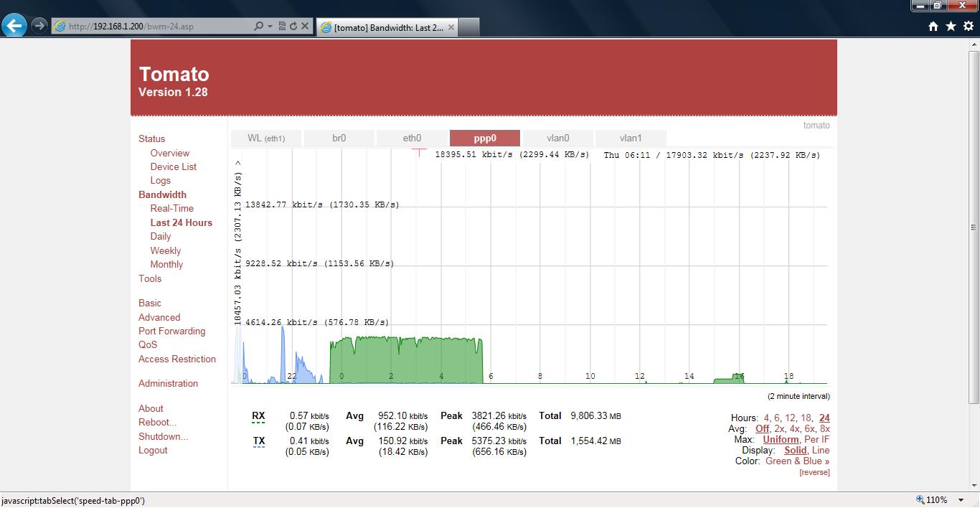980x508 pixels.
Task: Open Daily bandwidth page
Action: (x=161, y=236)
